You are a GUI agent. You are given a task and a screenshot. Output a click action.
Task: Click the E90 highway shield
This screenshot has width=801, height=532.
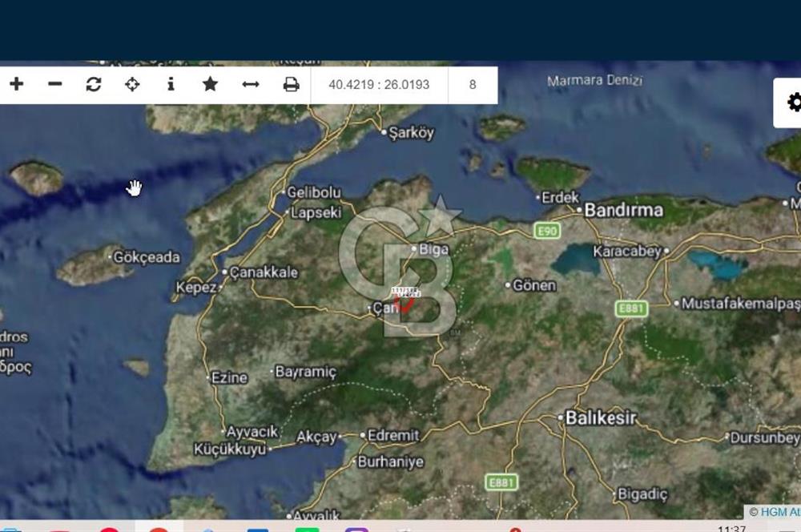[x=547, y=231]
